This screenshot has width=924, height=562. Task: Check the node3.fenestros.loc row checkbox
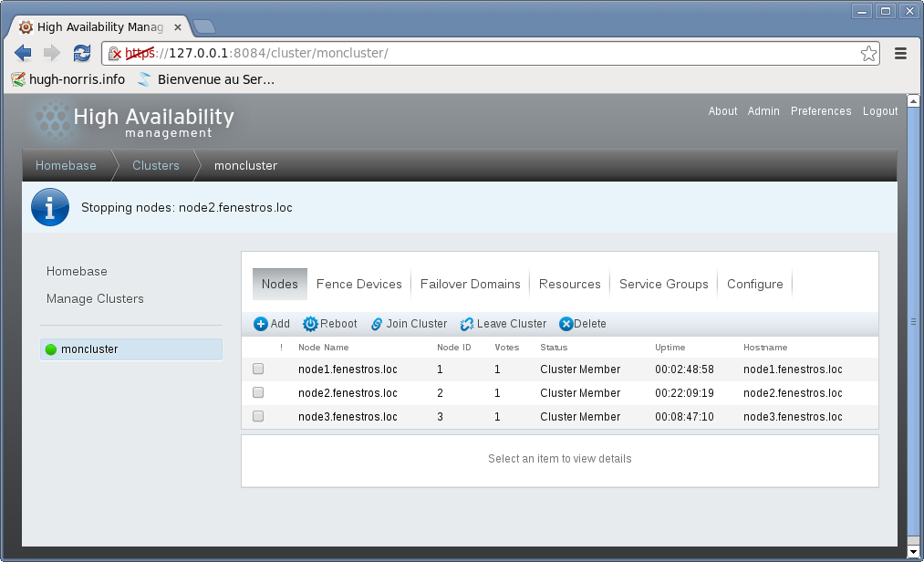[x=258, y=417]
